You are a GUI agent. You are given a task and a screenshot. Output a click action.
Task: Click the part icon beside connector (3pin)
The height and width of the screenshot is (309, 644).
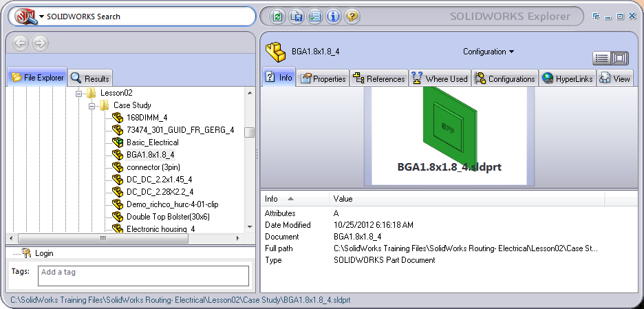[x=118, y=167]
